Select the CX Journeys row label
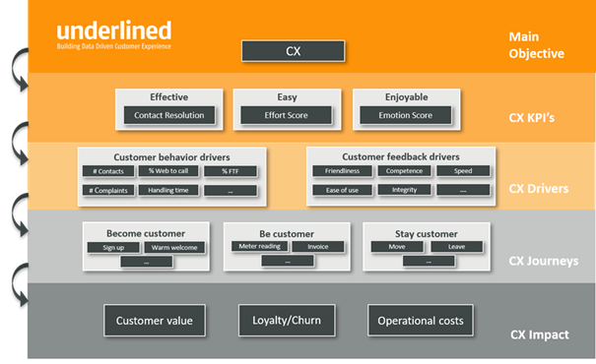This screenshot has width=596, height=364. pyautogui.click(x=544, y=261)
